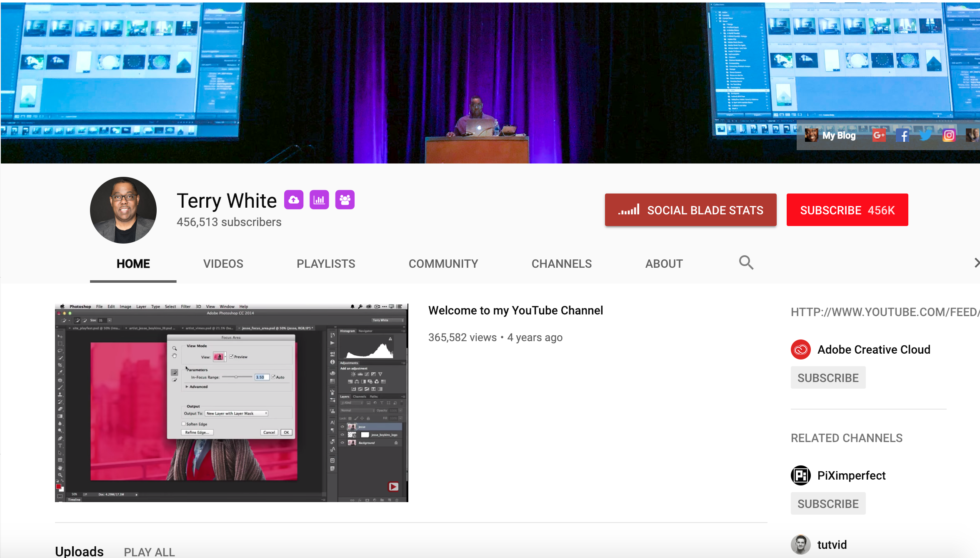
Task: Open PiXimperfect channel icon
Action: pos(800,475)
